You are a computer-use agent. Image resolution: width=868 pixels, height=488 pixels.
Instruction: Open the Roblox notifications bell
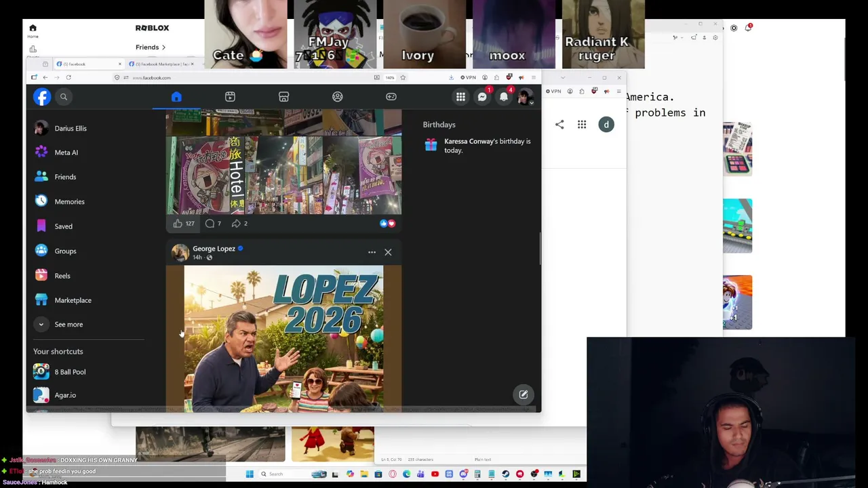pos(749,27)
